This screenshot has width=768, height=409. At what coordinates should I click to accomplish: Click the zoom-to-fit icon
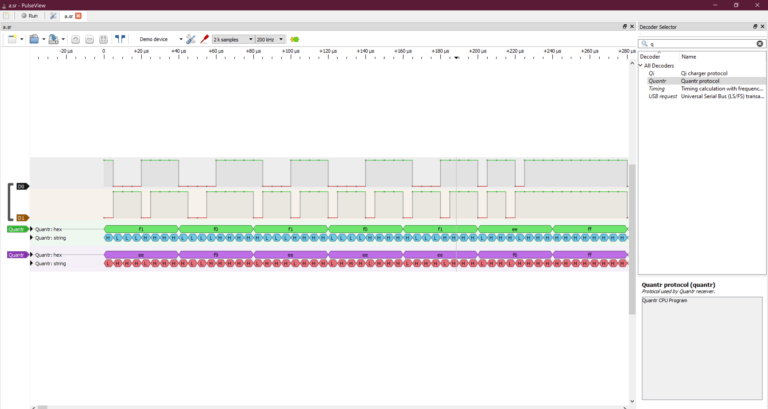click(x=103, y=39)
